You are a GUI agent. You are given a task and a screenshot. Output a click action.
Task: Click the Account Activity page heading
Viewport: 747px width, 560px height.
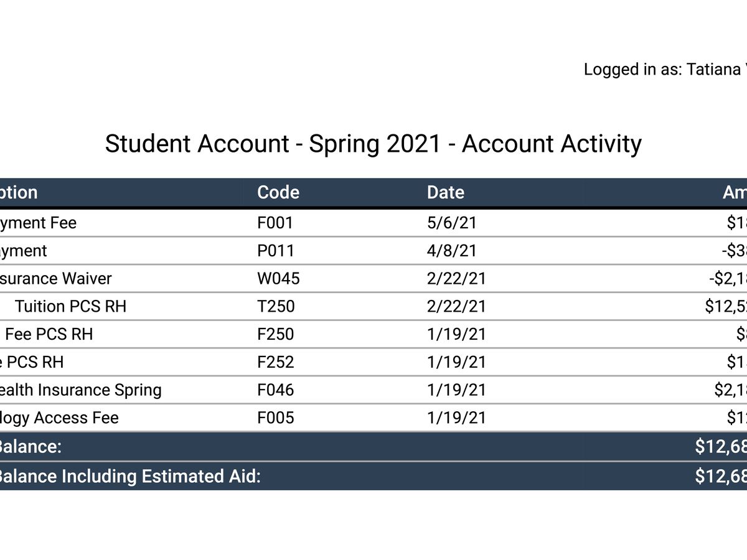pos(373,144)
